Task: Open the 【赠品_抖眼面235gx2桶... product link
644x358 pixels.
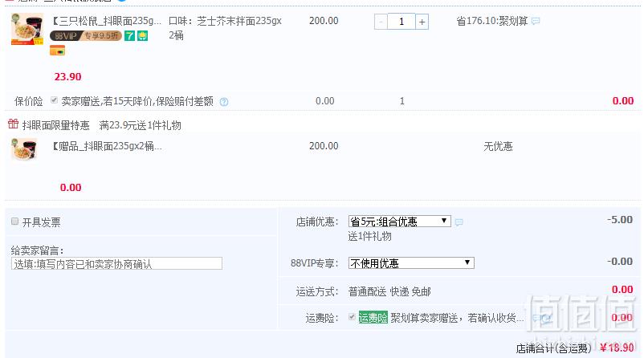Action: (106, 146)
